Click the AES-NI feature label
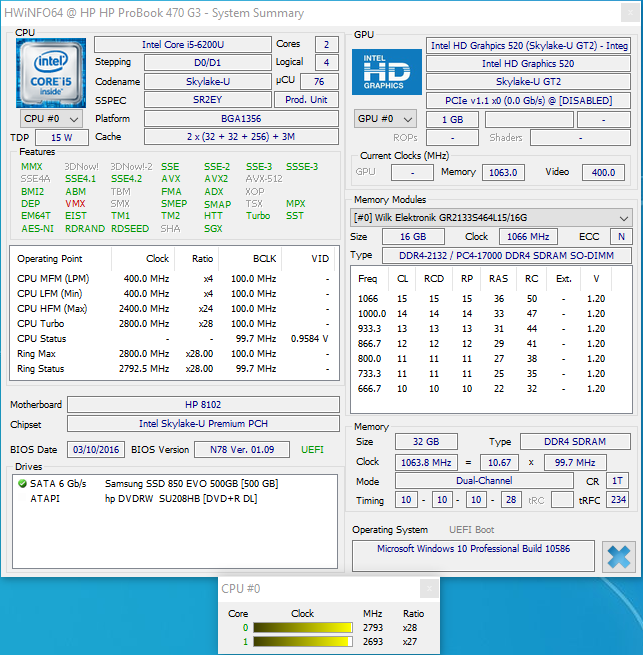 [x=38, y=229]
